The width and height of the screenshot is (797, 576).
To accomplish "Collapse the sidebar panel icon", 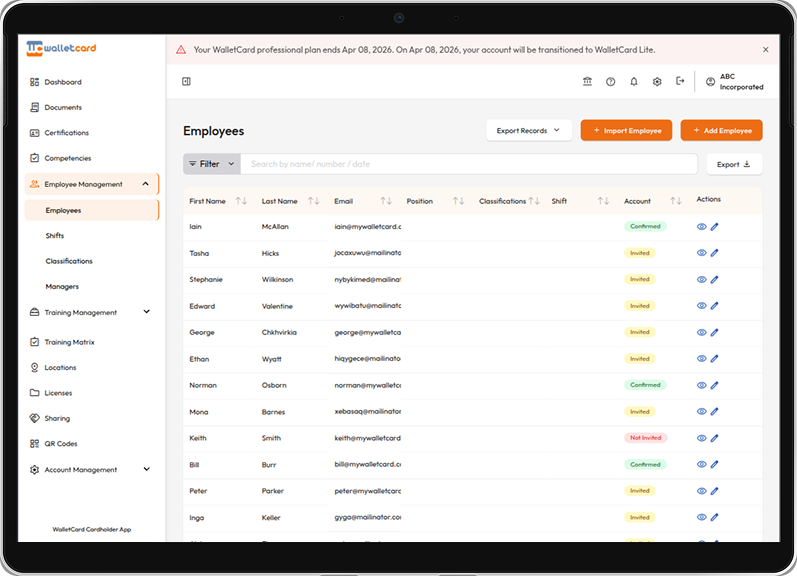I will [187, 81].
